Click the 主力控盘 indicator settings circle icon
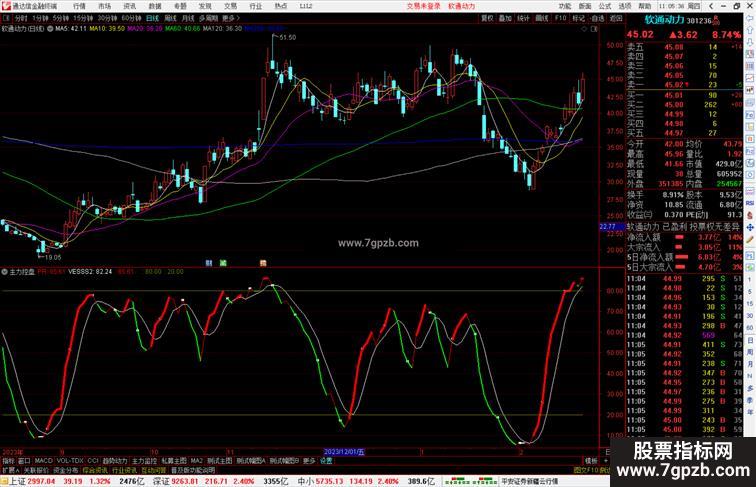The image size is (756, 487). [x=4, y=272]
